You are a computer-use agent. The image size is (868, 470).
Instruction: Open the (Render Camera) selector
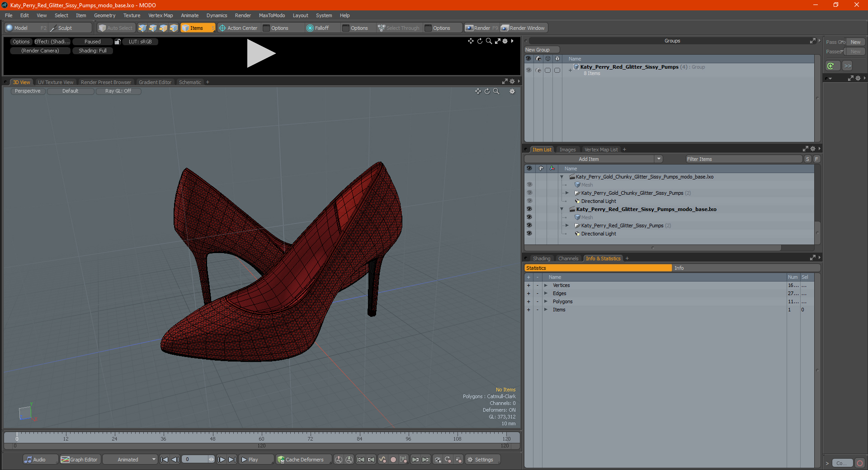tap(40, 51)
